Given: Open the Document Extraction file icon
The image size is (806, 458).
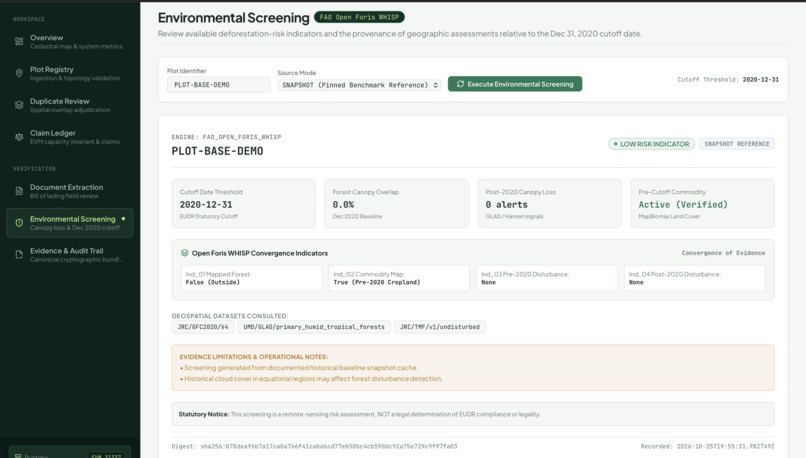Looking at the screenshot, I should pyautogui.click(x=19, y=191).
